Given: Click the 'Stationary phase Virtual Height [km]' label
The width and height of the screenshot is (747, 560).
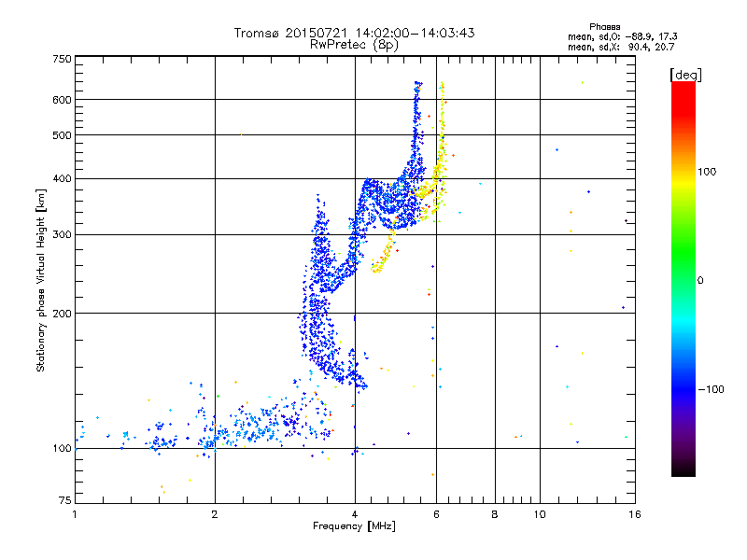Looking at the screenshot, I should pos(41,281).
